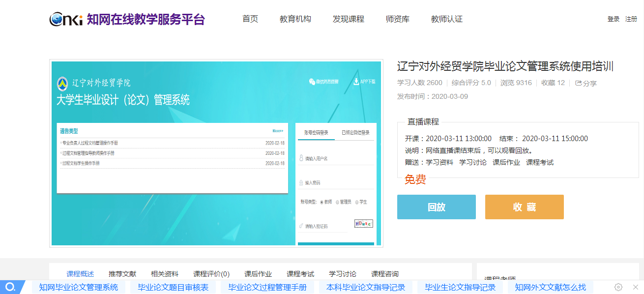The height and width of the screenshot is (294, 644).
Task: Click 课后作业 in the 赠送 row
Action: 506,162
